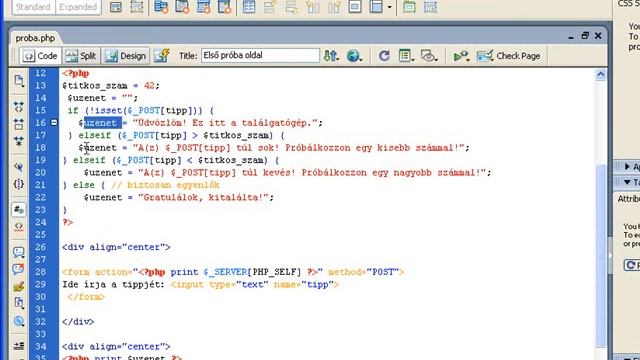Click the Move or Convert CSS icon
The image size is (640, 360).
point(19,321)
